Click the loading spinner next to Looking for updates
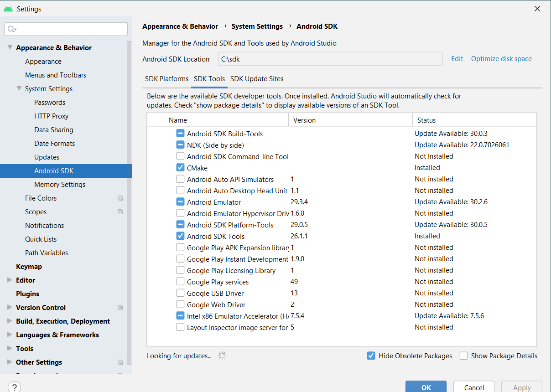Viewport: 551px width, 392px height. click(222, 356)
